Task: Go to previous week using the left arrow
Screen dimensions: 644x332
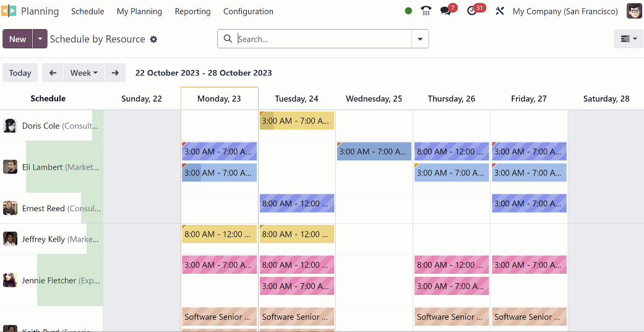Action: pyautogui.click(x=53, y=72)
